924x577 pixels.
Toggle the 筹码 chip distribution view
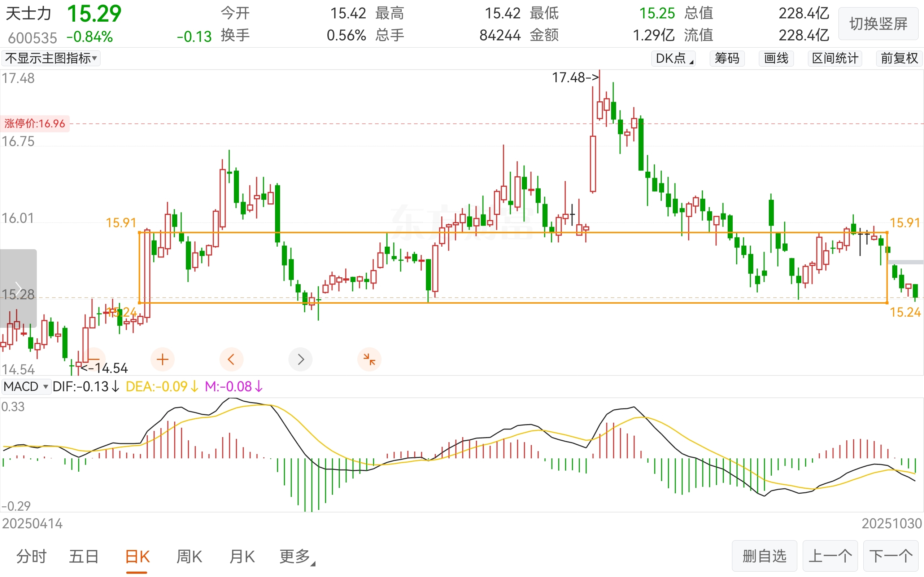coord(727,58)
